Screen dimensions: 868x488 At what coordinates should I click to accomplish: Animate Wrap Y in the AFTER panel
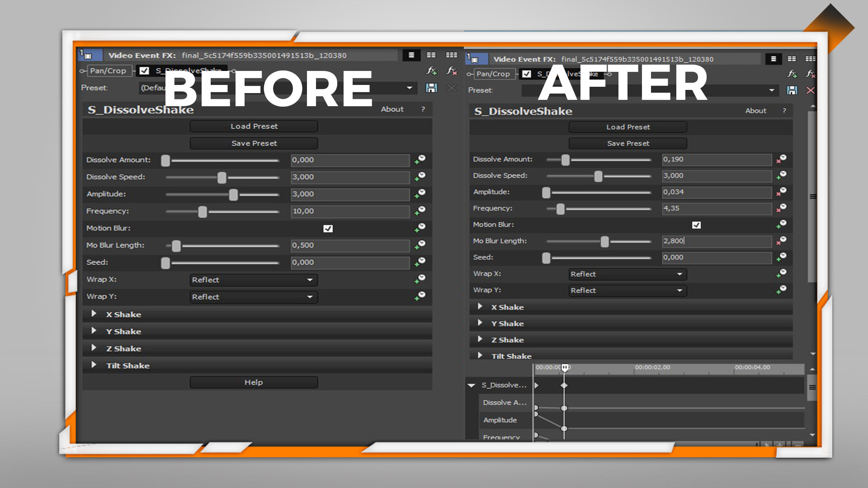782,290
